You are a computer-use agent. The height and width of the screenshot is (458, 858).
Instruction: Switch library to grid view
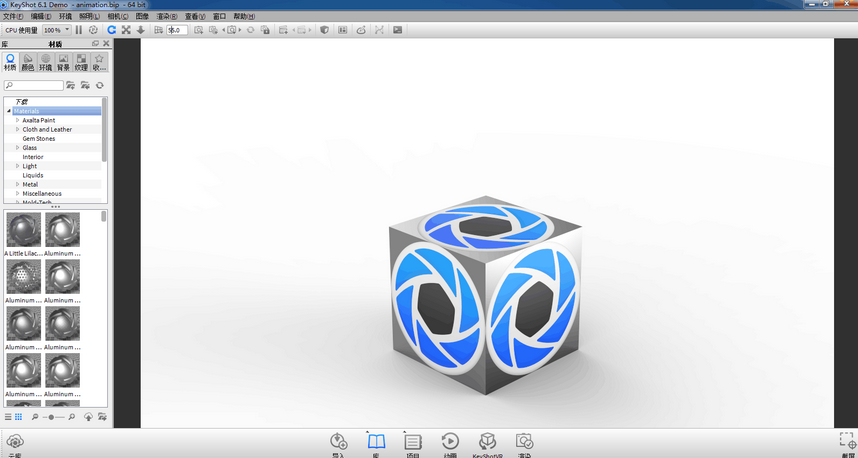coord(18,416)
